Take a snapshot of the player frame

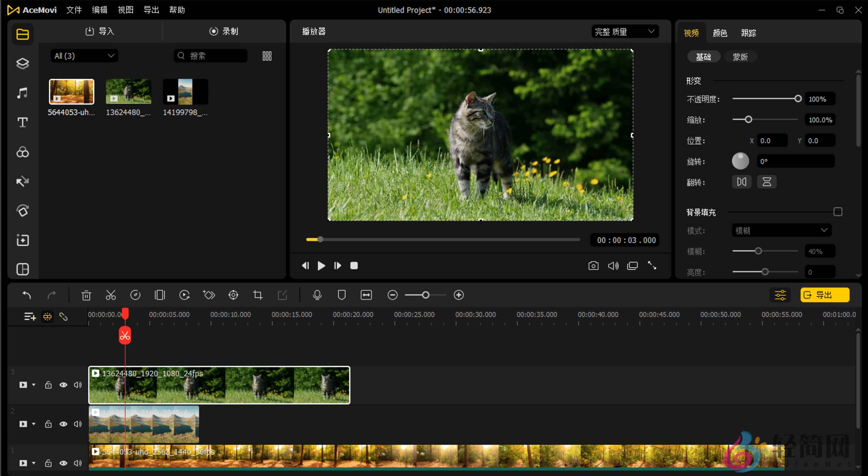click(594, 266)
